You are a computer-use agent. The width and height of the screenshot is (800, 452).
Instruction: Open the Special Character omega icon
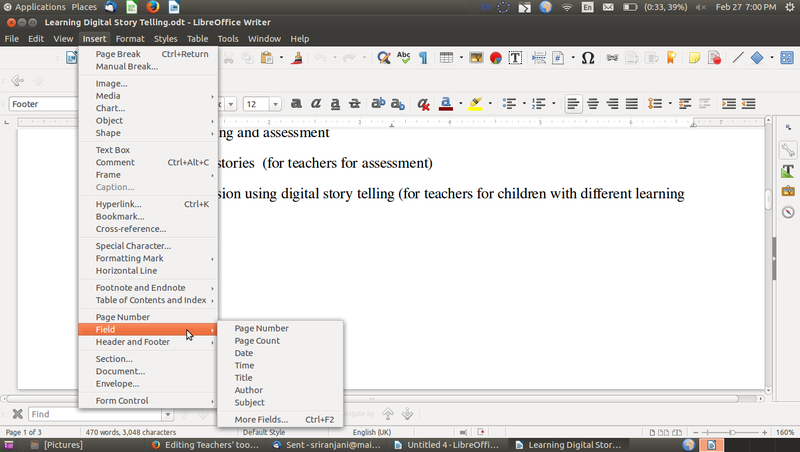point(588,58)
